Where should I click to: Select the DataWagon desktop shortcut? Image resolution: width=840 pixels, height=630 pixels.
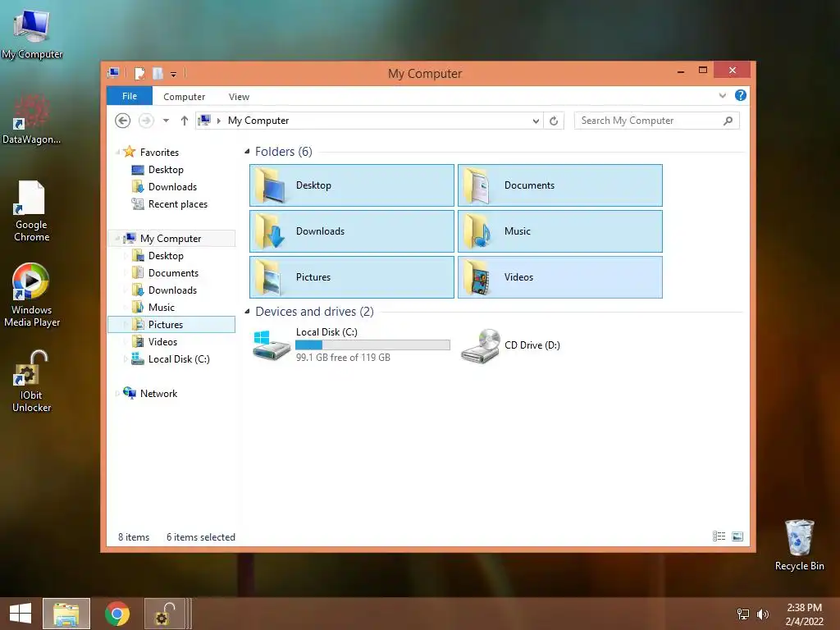[x=32, y=119]
